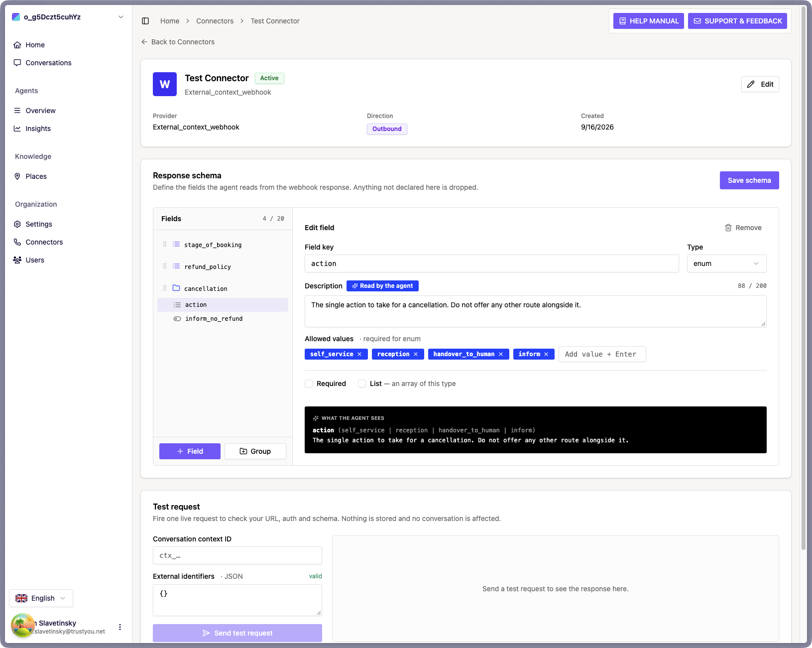Click the Save schema button
This screenshot has height=648, width=812.
coord(749,180)
